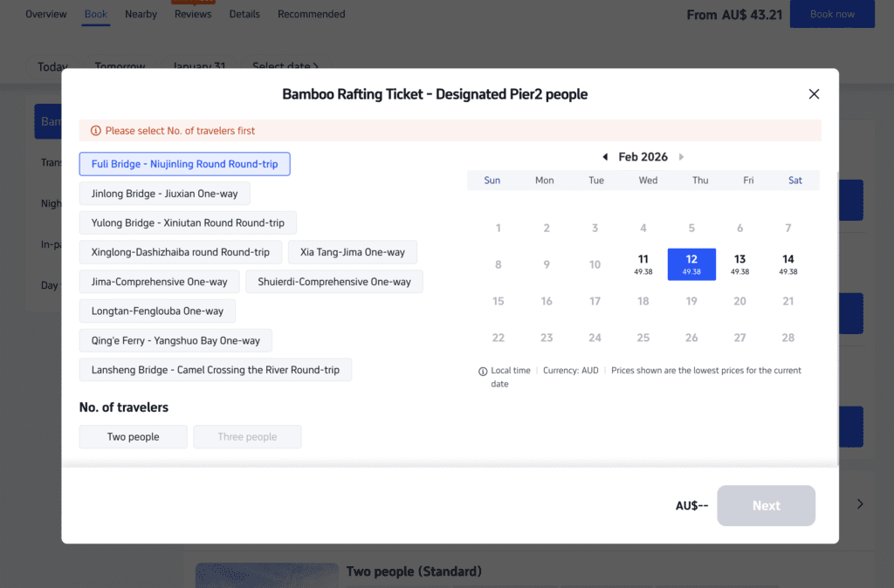Go to previous month in calendar
The width and height of the screenshot is (894, 588).
pyautogui.click(x=605, y=157)
